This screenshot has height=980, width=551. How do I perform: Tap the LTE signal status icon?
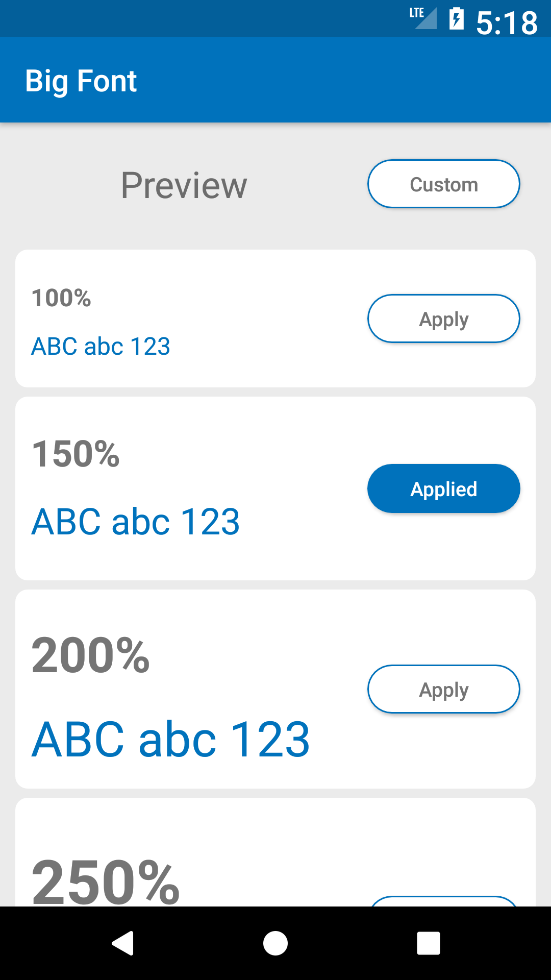423,18
